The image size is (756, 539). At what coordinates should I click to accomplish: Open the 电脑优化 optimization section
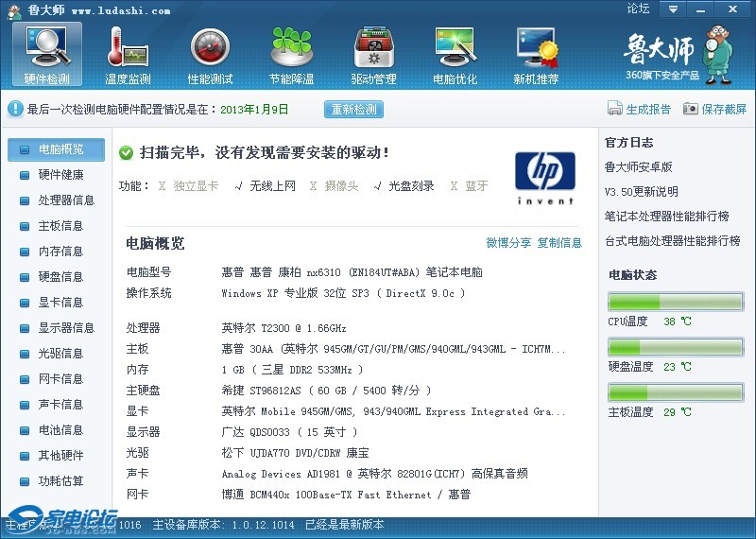click(455, 55)
